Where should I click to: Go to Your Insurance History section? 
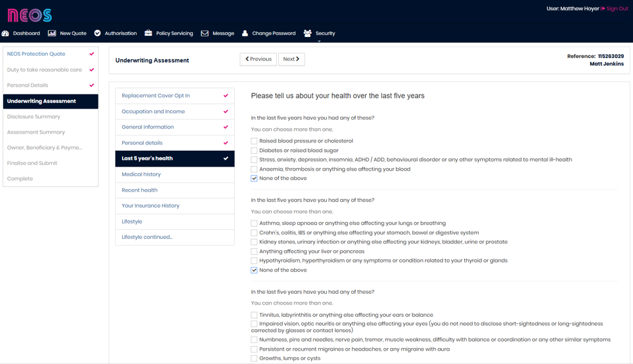[x=150, y=206]
